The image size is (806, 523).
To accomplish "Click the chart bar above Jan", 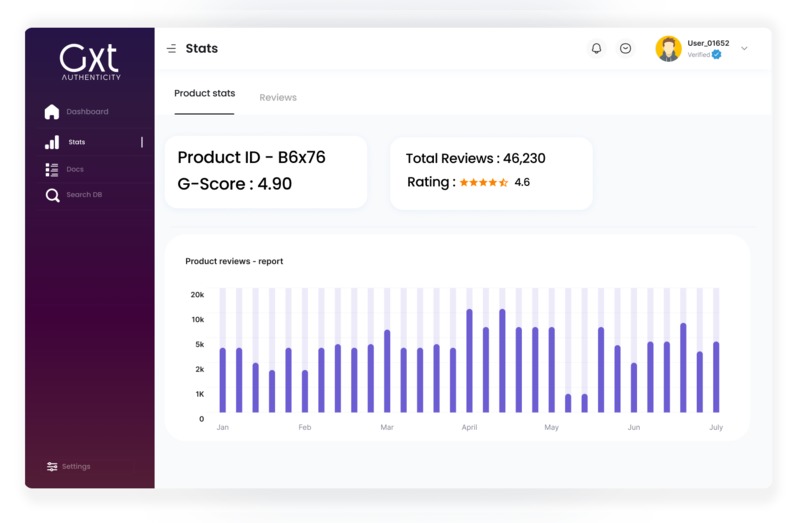I will click(x=223, y=380).
